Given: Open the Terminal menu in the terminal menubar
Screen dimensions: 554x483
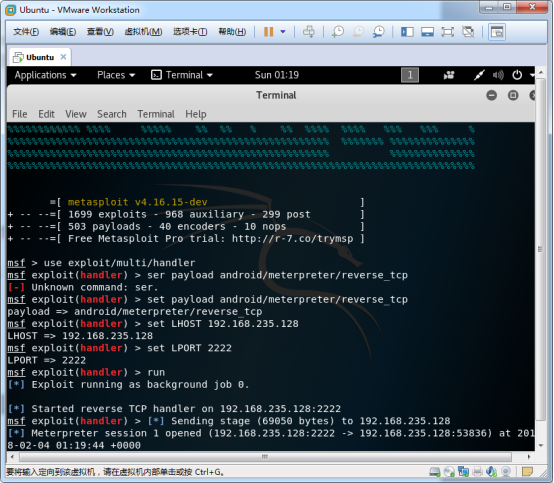Looking at the screenshot, I should (156, 114).
